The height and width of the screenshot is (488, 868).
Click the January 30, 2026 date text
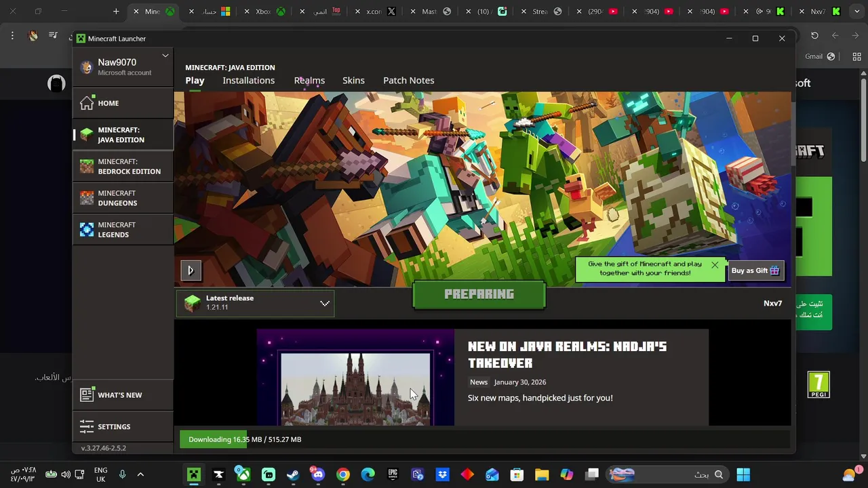pyautogui.click(x=520, y=382)
